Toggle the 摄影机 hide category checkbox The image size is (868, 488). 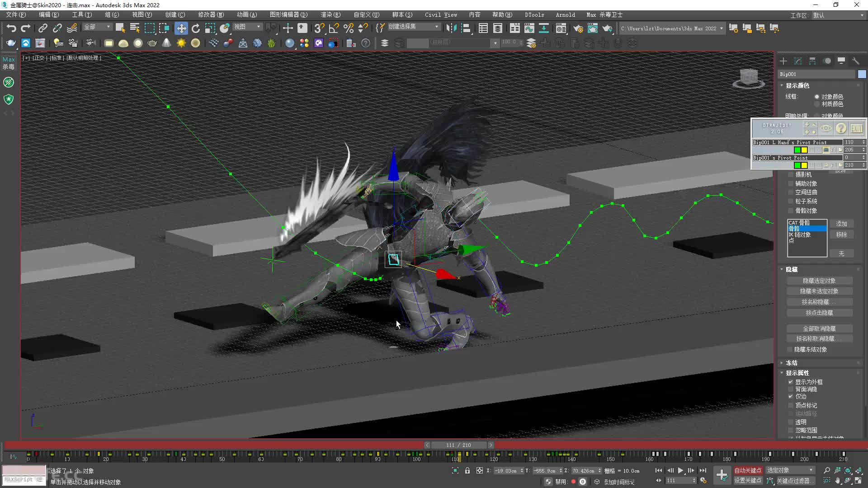(791, 174)
